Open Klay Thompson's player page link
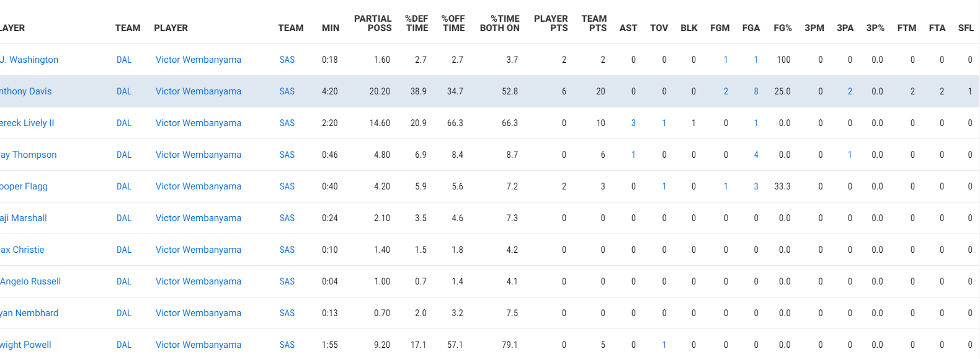980x359 pixels. pyautogui.click(x=29, y=155)
